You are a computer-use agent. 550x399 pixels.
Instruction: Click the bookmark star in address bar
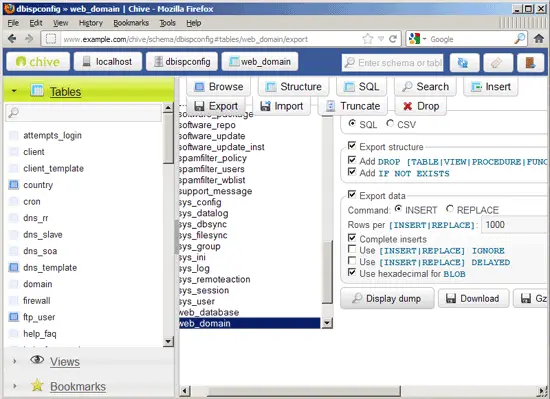(368, 39)
